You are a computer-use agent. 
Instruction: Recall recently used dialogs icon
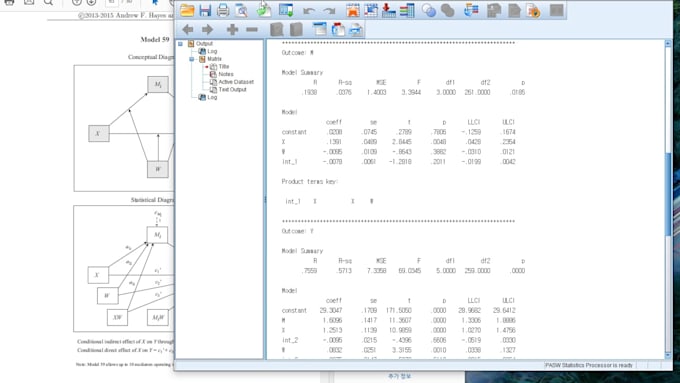tap(286, 10)
